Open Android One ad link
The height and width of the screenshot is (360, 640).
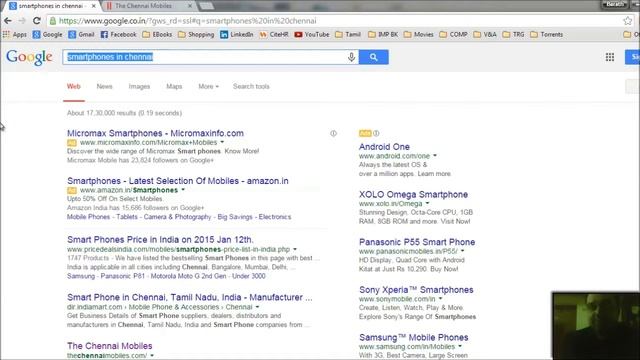(384, 147)
